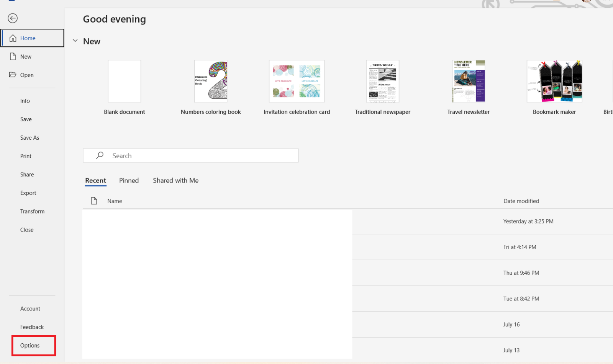
Task: Select the Travel newsletter template
Action: point(469,81)
